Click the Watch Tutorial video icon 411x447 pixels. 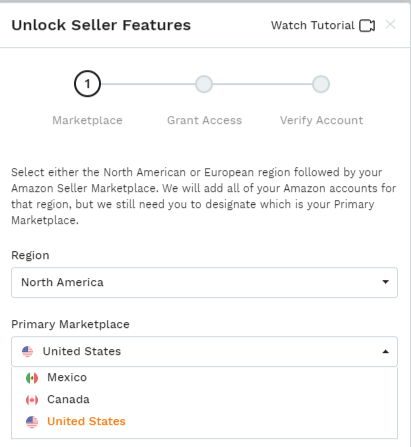(x=367, y=26)
